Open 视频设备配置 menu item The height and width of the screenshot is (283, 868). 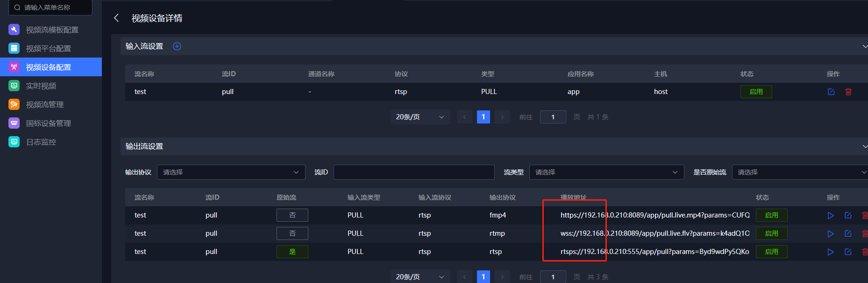click(51, 67)
